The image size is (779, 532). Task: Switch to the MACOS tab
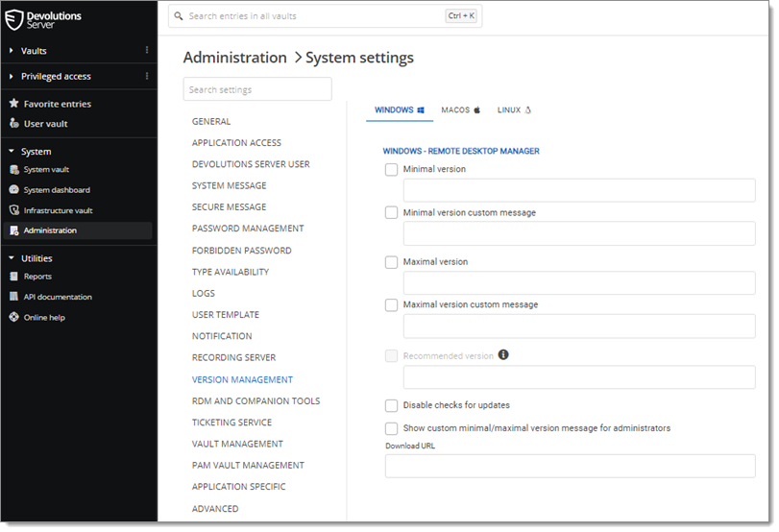click(461, 109)
